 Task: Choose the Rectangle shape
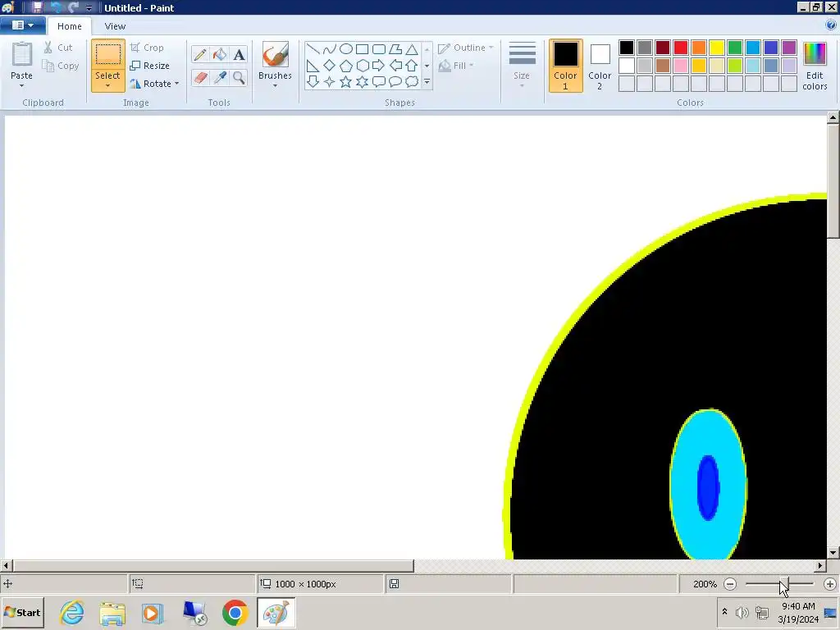click(362, 49)
